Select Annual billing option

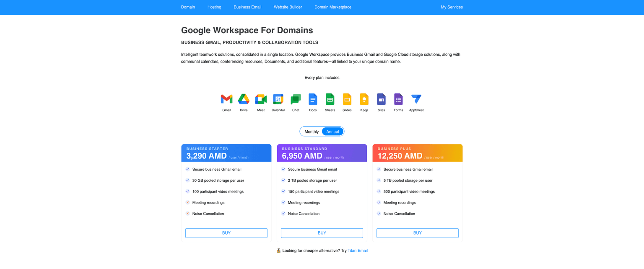(332, 131)
